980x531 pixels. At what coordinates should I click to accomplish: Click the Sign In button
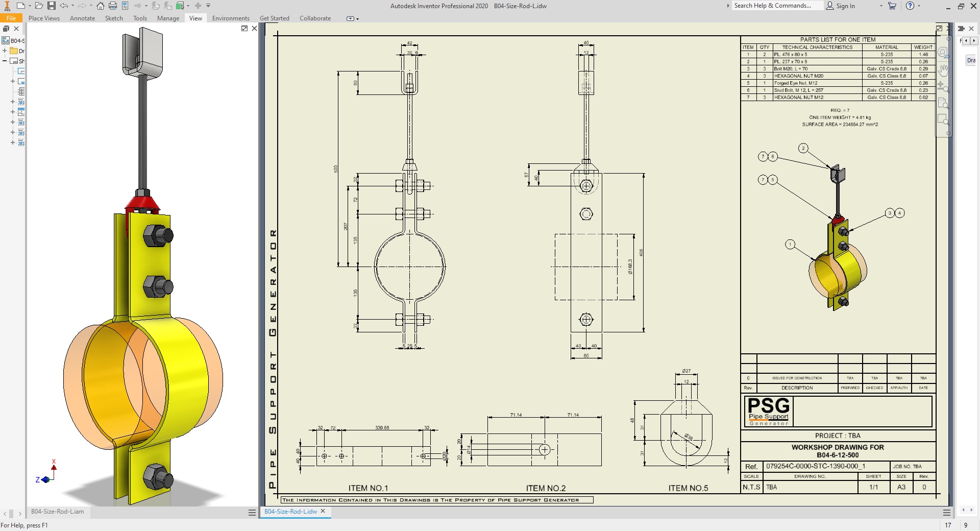(x=845, y=6)
